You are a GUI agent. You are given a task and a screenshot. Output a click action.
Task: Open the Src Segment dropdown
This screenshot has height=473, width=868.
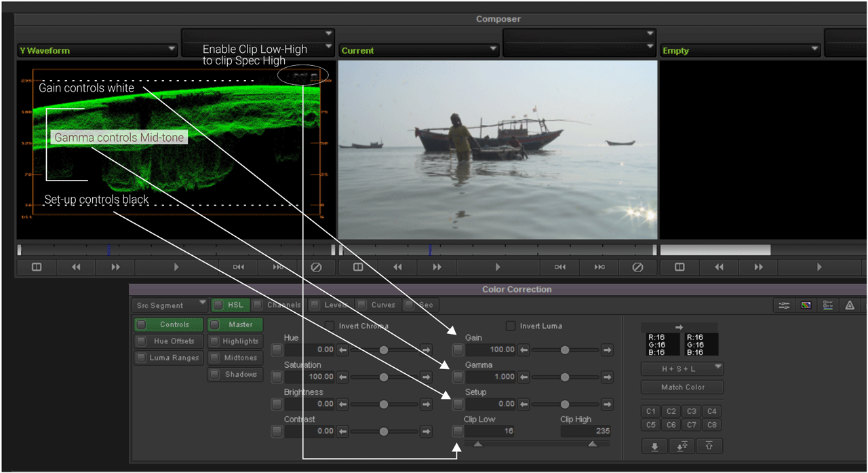pyautogui.click(x=168, y=305)
